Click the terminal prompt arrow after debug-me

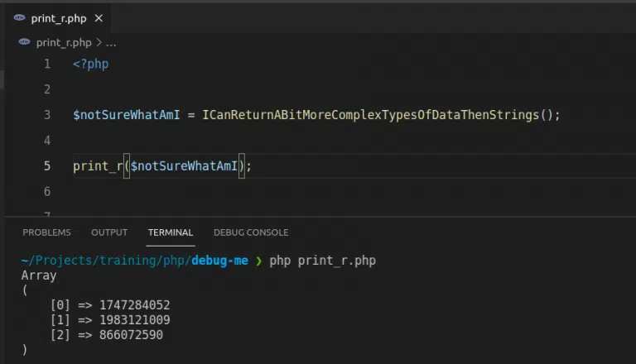(258, 261)
